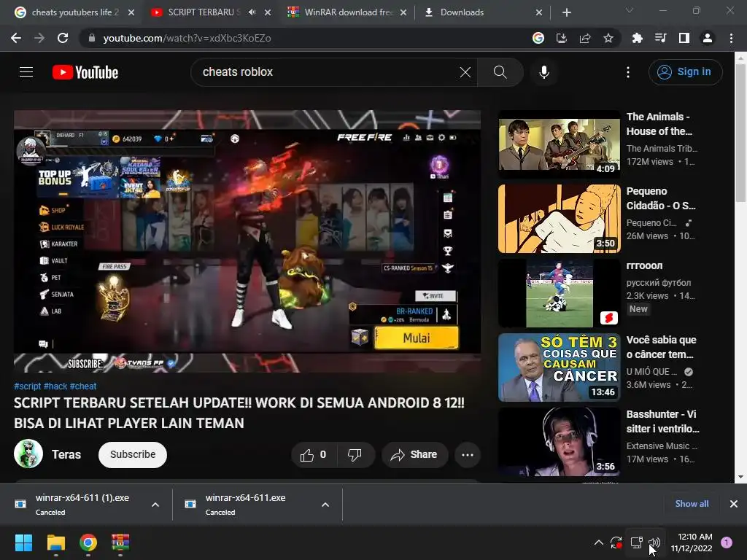This screenshot has width=747, height=560.
Task: Click the Sign in button
Action: [686, 72]
